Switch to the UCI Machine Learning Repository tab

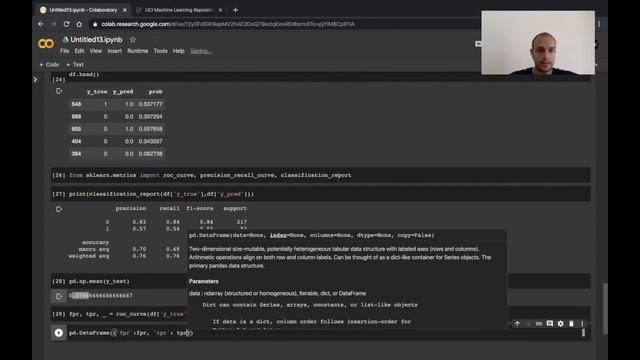click(x=178, y=10)
